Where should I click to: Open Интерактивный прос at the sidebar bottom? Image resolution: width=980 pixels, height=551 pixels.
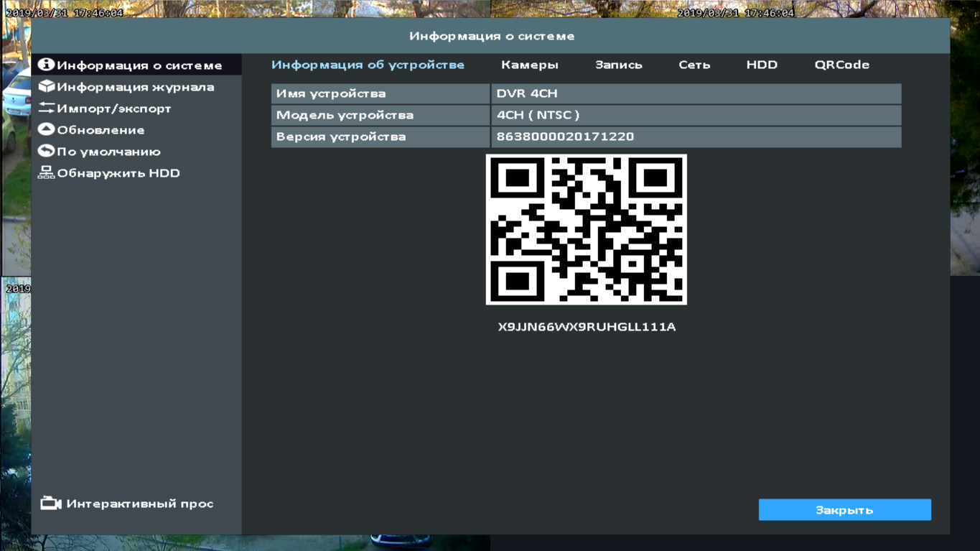point(127,504)
